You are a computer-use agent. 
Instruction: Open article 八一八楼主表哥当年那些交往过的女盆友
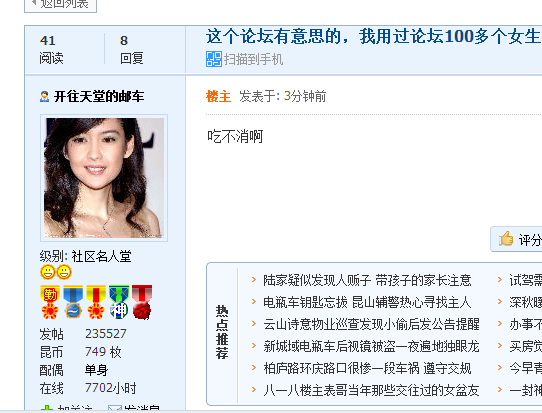(371, 391)
